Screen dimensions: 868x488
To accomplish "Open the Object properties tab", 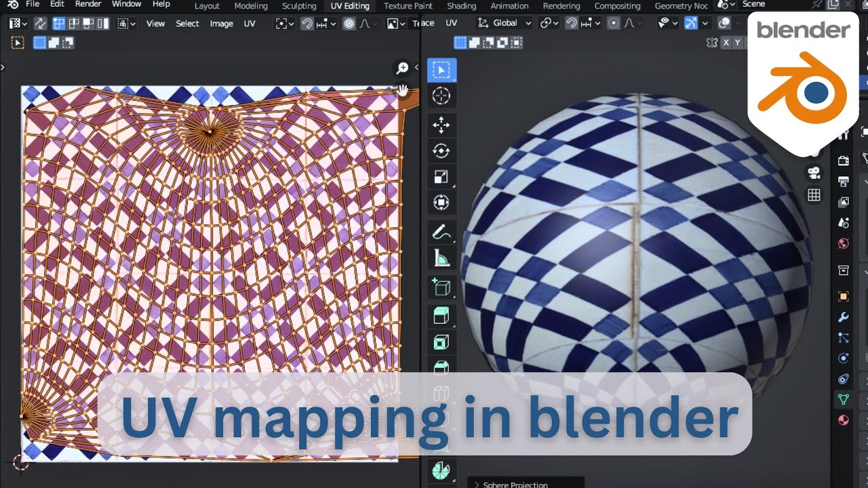I will click(844, 296).
